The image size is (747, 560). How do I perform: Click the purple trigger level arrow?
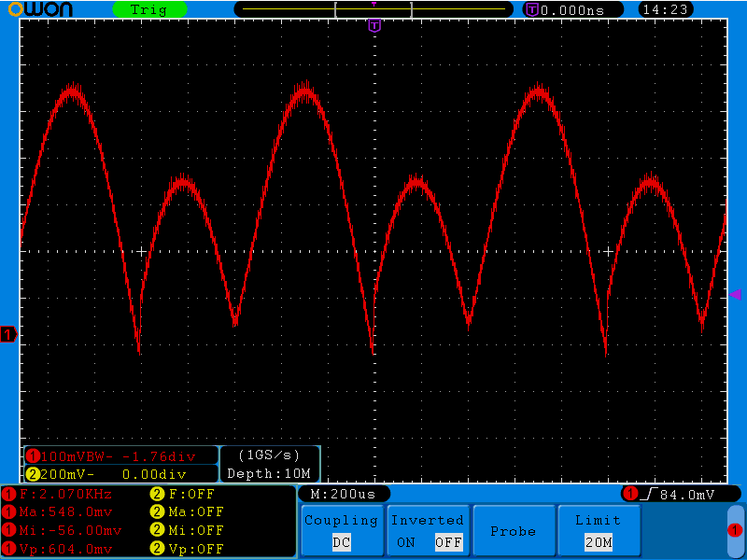735,295
